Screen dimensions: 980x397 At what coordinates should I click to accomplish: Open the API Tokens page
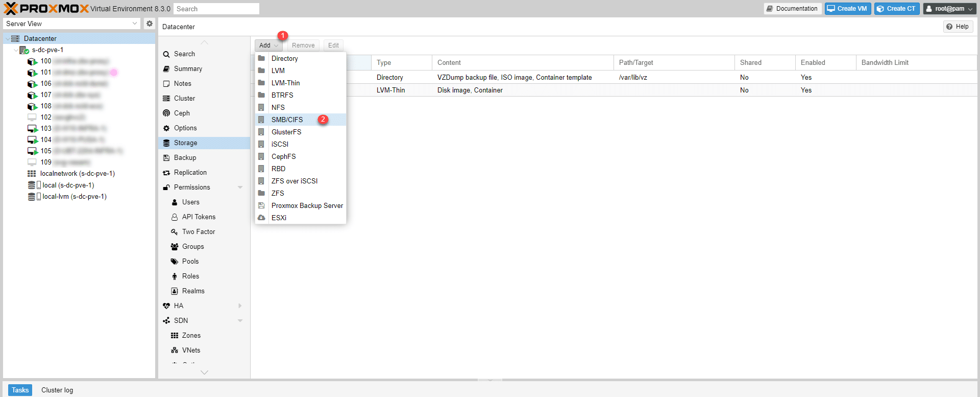point(199,217)
